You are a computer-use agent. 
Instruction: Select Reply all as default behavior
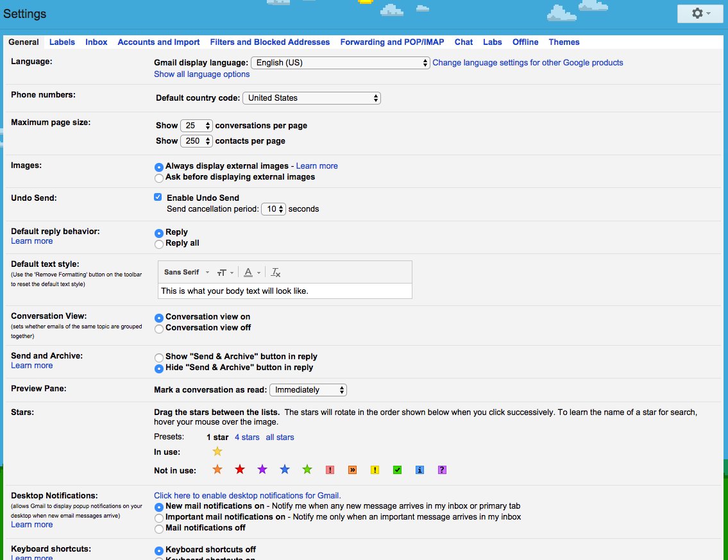click(x=159, y=244)
